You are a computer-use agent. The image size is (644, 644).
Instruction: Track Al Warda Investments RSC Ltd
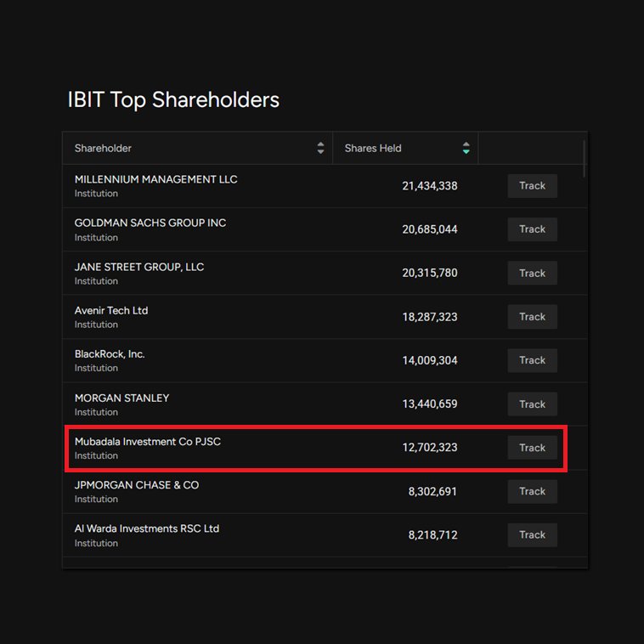tap(533, 534)
